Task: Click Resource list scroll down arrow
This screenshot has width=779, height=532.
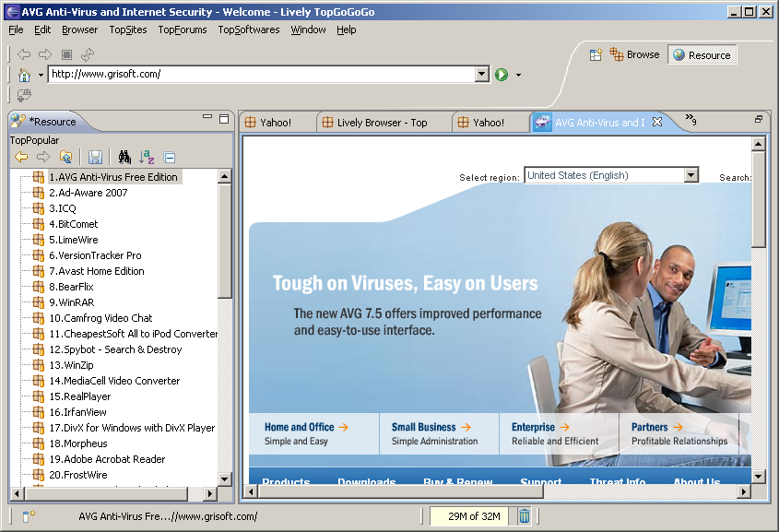Action: [225, 479]
